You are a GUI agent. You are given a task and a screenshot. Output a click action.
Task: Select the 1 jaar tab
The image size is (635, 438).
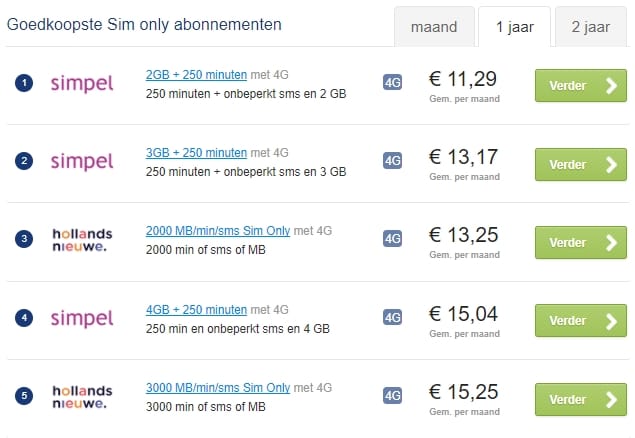click(515, 27)
